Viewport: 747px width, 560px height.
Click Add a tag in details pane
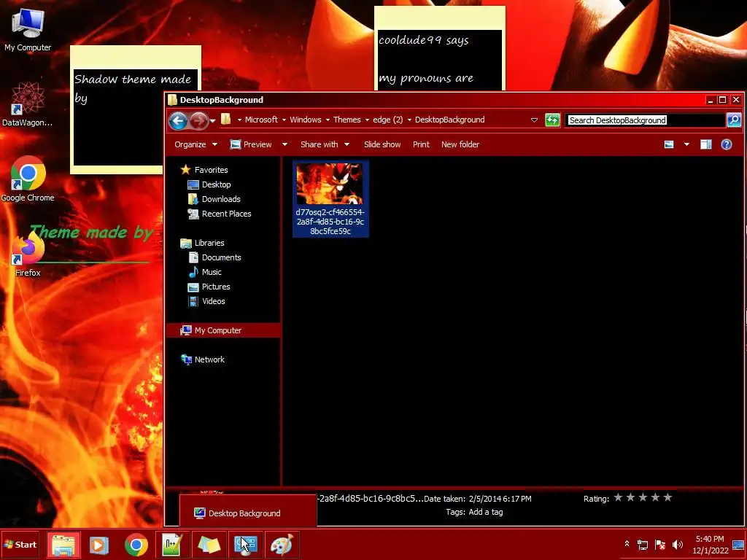coord(485,512)
